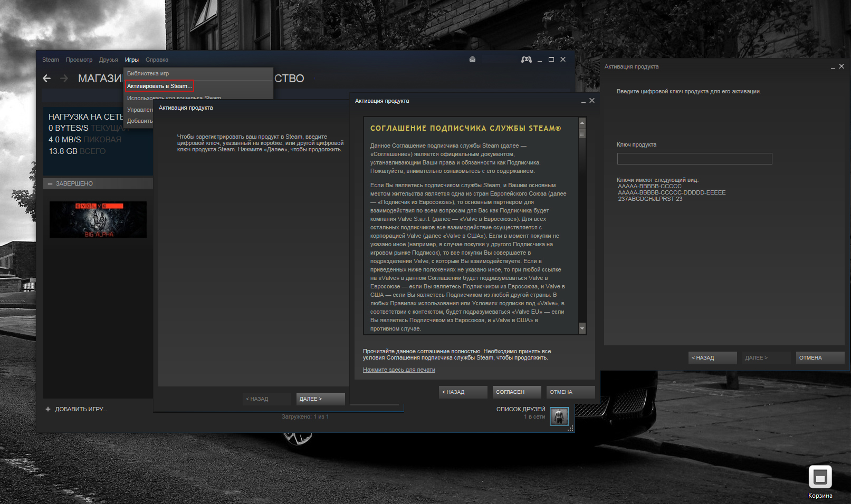
Task: Click МАГАЗИН heading in Steam navigation
Action: (x=100, y=79)
